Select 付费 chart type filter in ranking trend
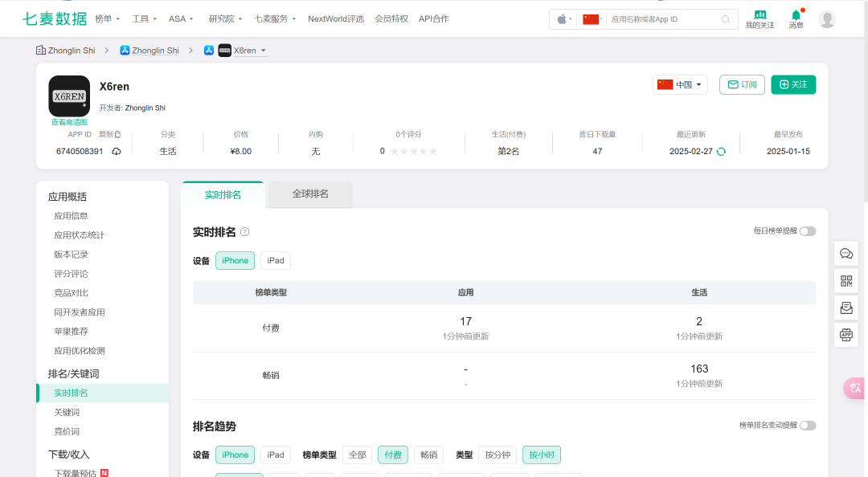This screenshot has height=477, width=868. pyautogui.click(x=393, y=455)
